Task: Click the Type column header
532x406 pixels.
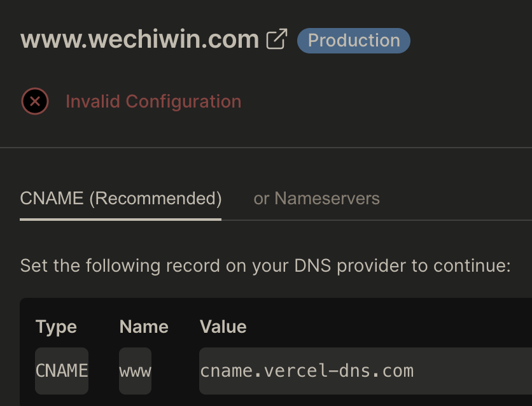Action: pos(56,327)
